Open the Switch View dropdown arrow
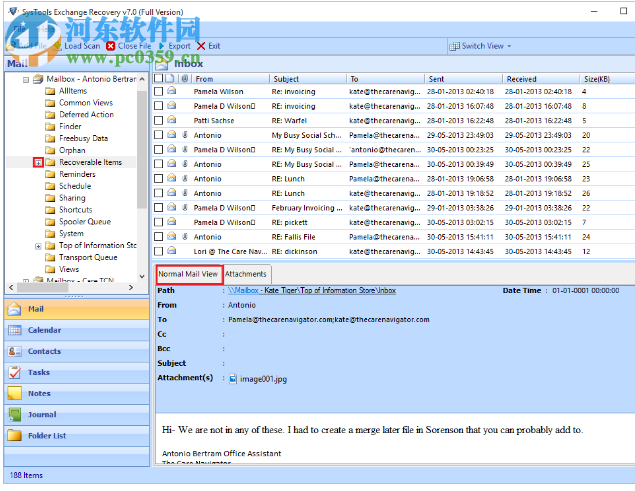The image size is (635, 491). pyautogui.click(x=509, y=46)
